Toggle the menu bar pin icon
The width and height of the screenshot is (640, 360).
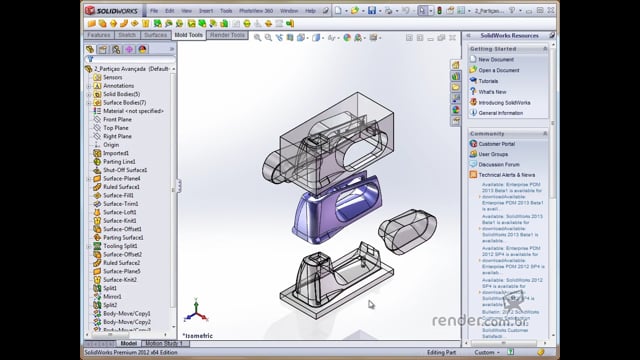click(x=325, y=11)
